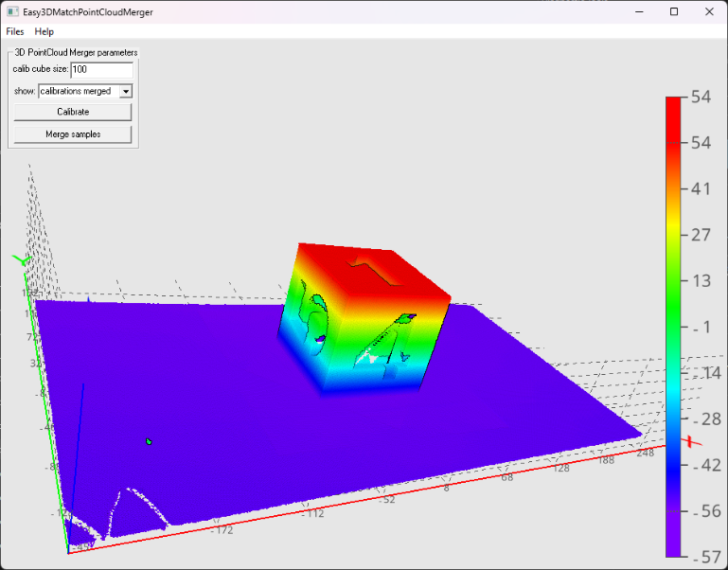The image size is (728, 570).
Task: Click the small green point on plane
Action: pos(150,441)
